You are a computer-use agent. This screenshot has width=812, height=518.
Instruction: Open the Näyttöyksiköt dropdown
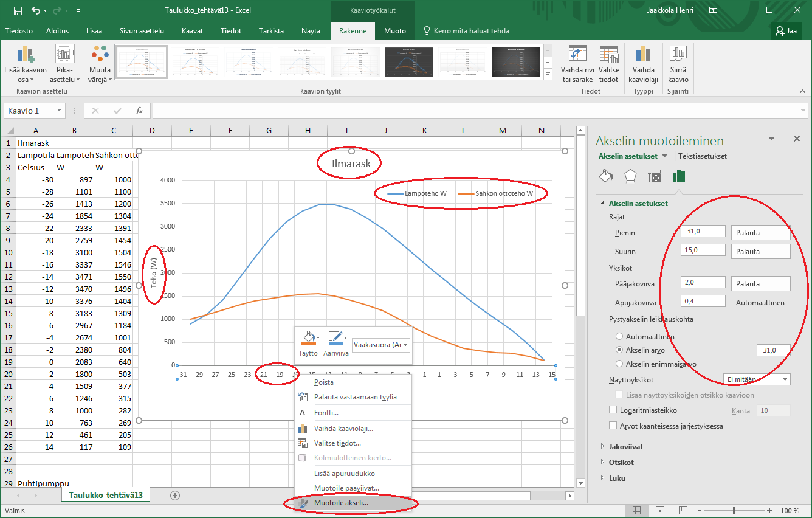(757, 379)
